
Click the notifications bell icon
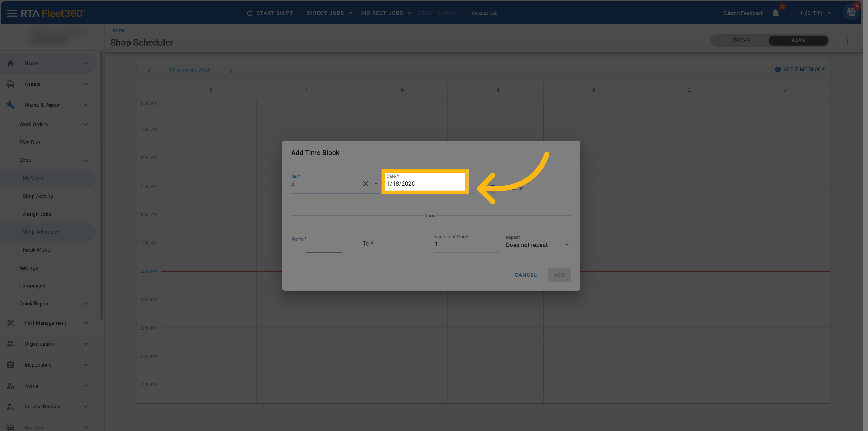coord(775,13)
